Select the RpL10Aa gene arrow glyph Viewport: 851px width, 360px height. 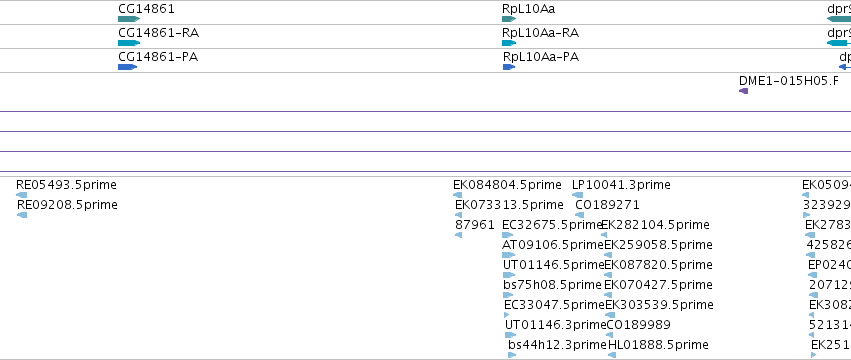click(509, 19)
